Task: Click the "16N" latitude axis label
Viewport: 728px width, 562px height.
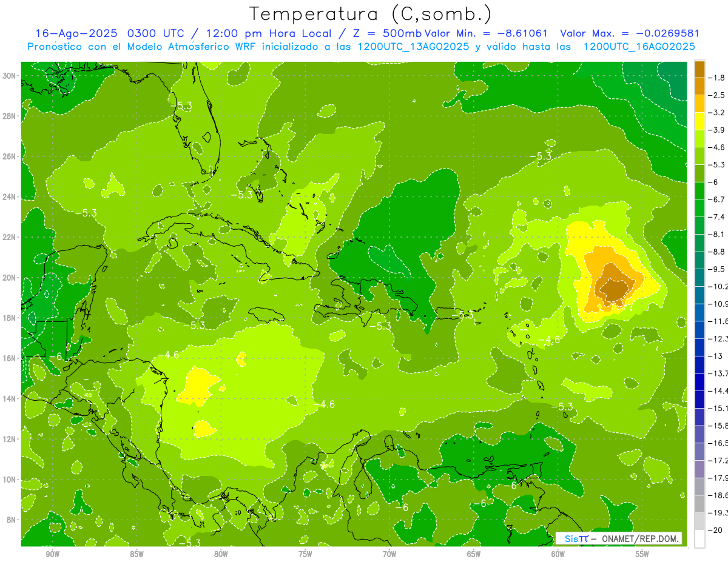Action: click(10, 358)
